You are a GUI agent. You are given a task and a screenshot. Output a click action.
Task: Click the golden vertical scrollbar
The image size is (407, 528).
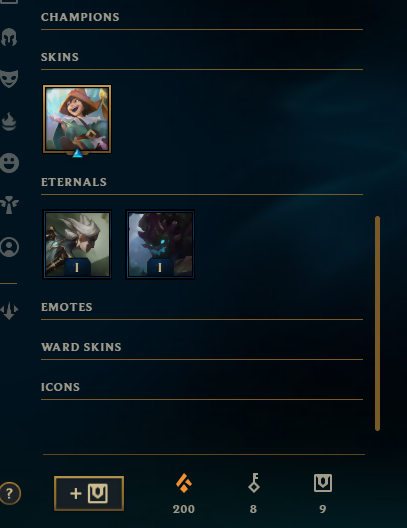[x=377, y=323]
